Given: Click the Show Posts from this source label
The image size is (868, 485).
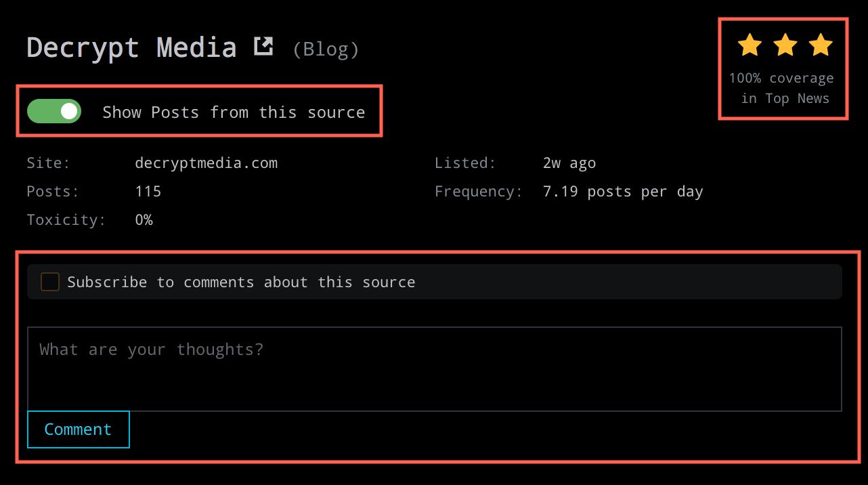Looking at the screenshot, I should click(234, 112).
